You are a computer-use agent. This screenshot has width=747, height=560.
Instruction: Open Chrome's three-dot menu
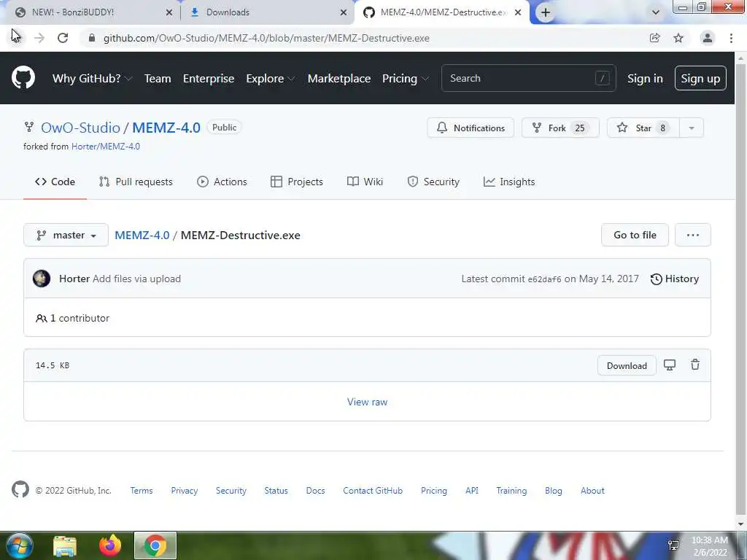[731, 38]
